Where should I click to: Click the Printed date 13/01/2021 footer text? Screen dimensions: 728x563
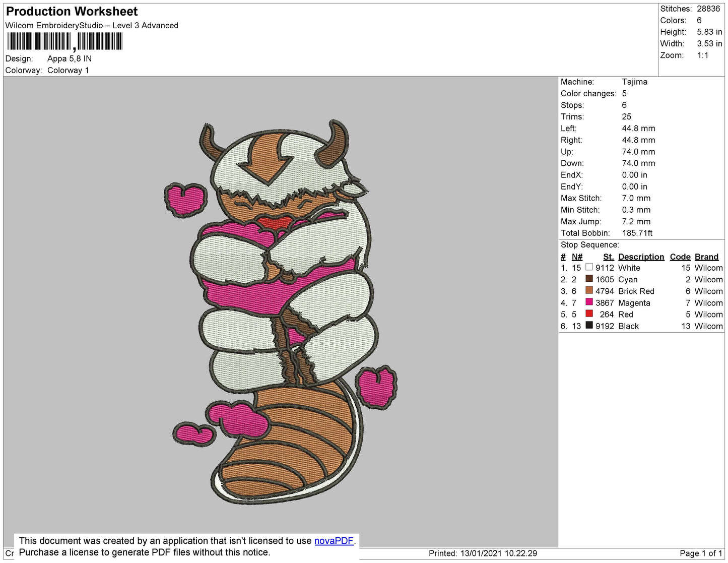[483, 553]
